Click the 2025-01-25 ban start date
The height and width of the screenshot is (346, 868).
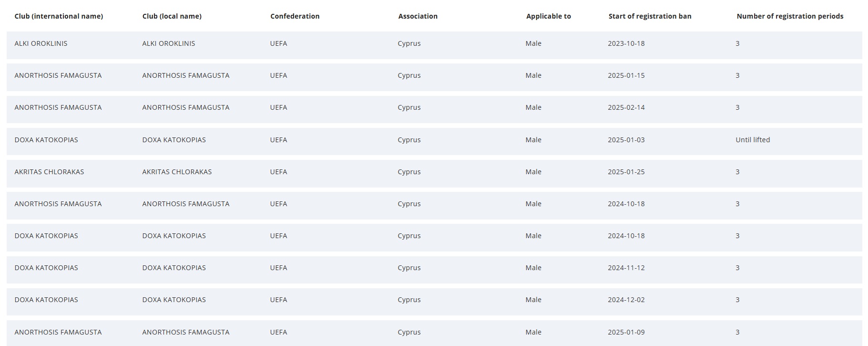tap(626, 172)
